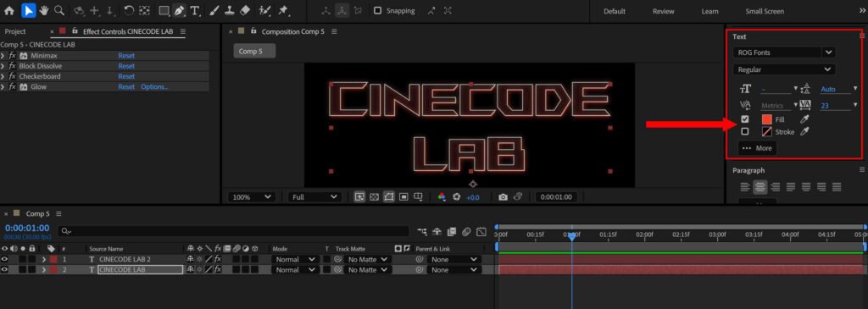Select the Learn workspace
Image resolution: width=868 pixels, height=309 pixels.
(709, 11)
